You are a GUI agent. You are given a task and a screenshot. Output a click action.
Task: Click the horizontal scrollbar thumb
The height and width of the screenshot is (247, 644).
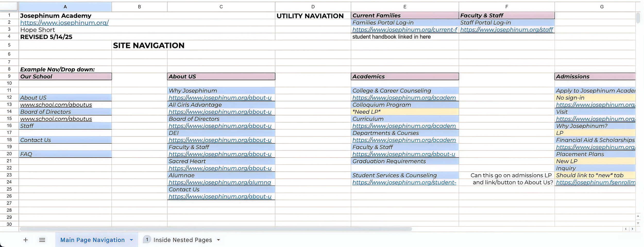click(216, 229)
